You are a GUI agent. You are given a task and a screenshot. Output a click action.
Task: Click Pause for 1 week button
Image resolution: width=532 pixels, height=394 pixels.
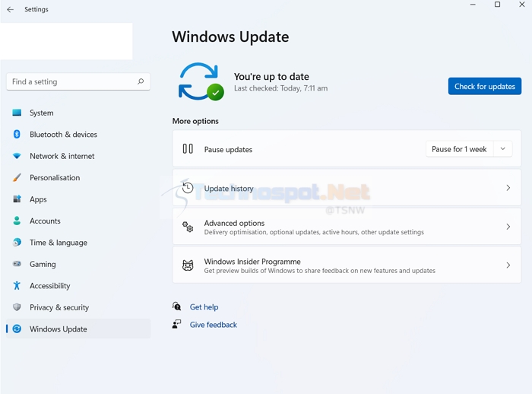pyautogui.click(x=459, y=149)
